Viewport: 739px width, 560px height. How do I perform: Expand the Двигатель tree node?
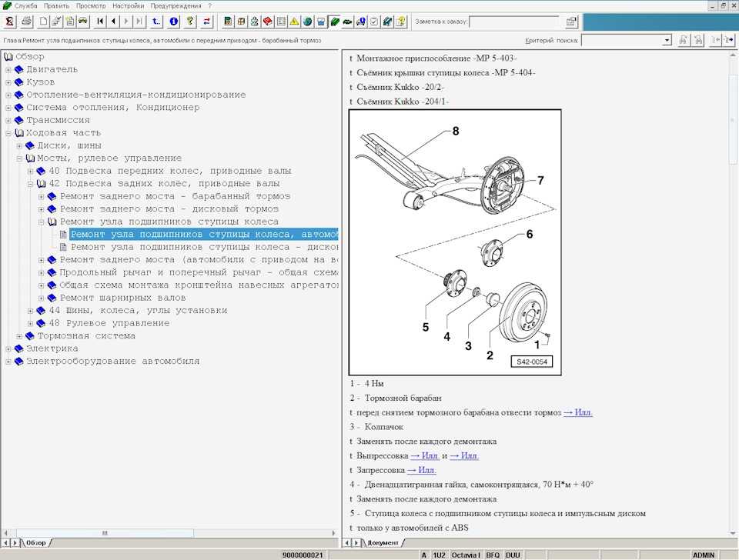(x=8, y=70)
